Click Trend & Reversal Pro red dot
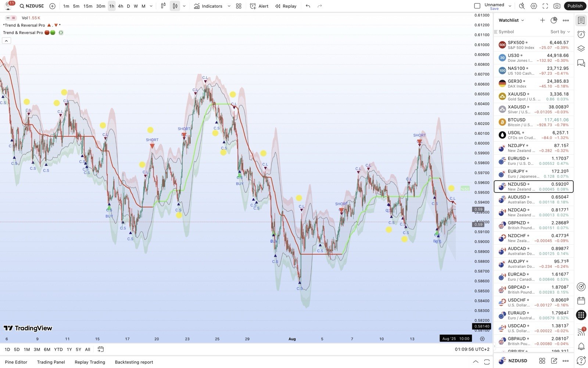 [x=47, y=32]
